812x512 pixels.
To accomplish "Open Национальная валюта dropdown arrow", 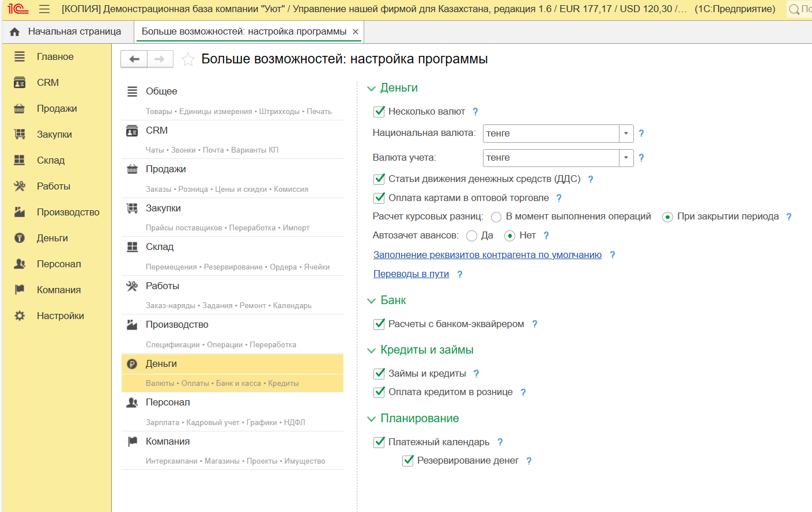I will pos(626,134).
